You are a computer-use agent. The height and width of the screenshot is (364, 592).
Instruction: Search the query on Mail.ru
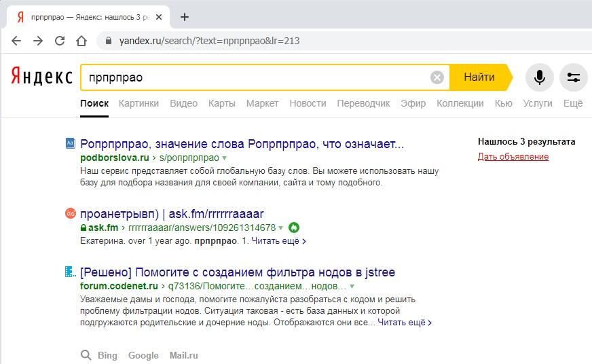(x=183, y=355)
